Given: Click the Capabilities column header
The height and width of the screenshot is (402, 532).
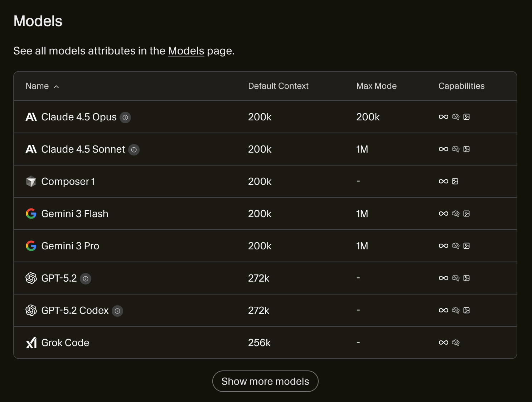Looking at the screenshot, I should coord(461,86).
